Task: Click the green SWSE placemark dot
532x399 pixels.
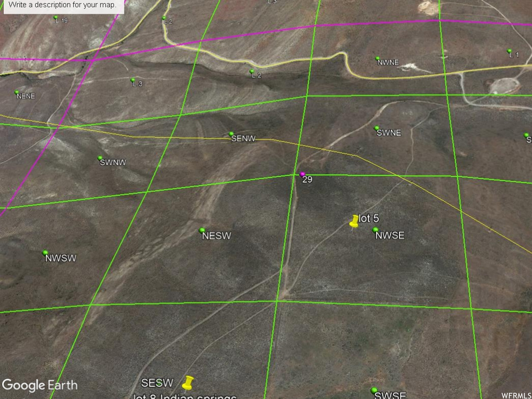Action: coord(374,390)
